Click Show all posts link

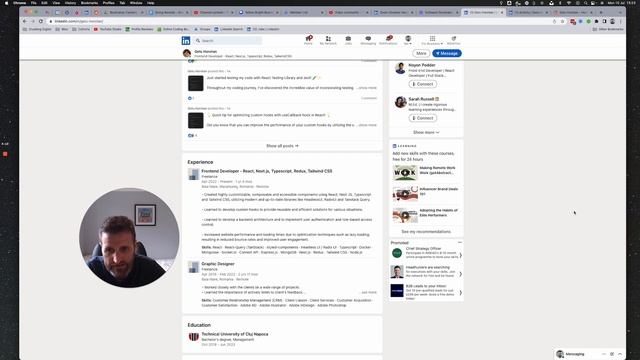282,146
